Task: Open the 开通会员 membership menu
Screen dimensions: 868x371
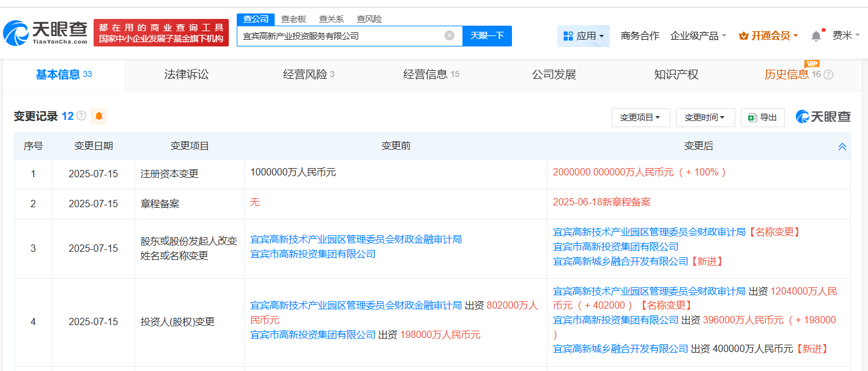Action: click(x=768, y=36)
